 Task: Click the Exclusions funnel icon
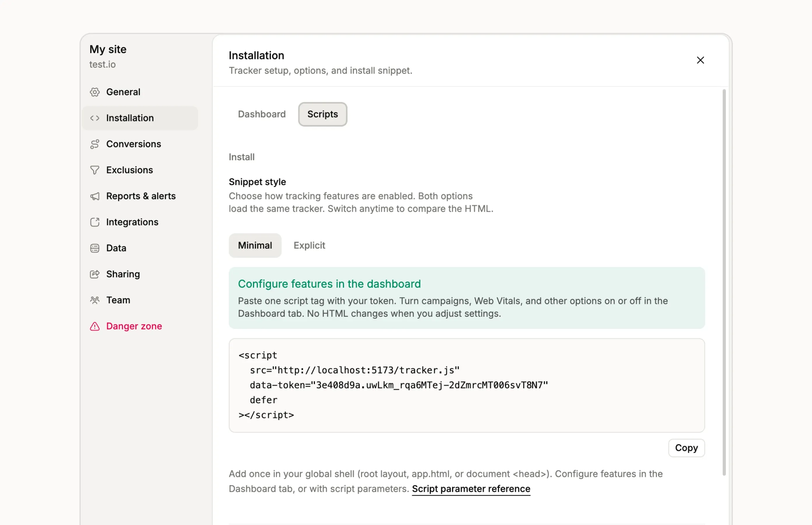95,170
